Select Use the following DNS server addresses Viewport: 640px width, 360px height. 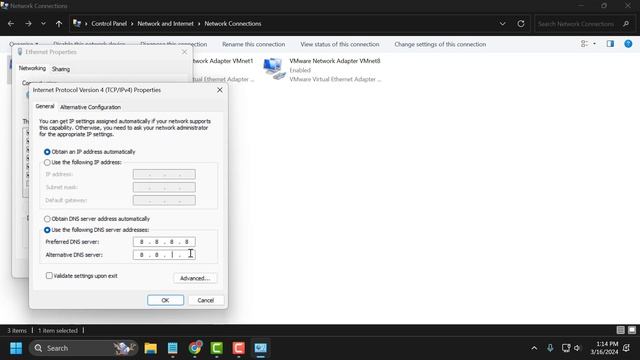click(x=47, y=230)
